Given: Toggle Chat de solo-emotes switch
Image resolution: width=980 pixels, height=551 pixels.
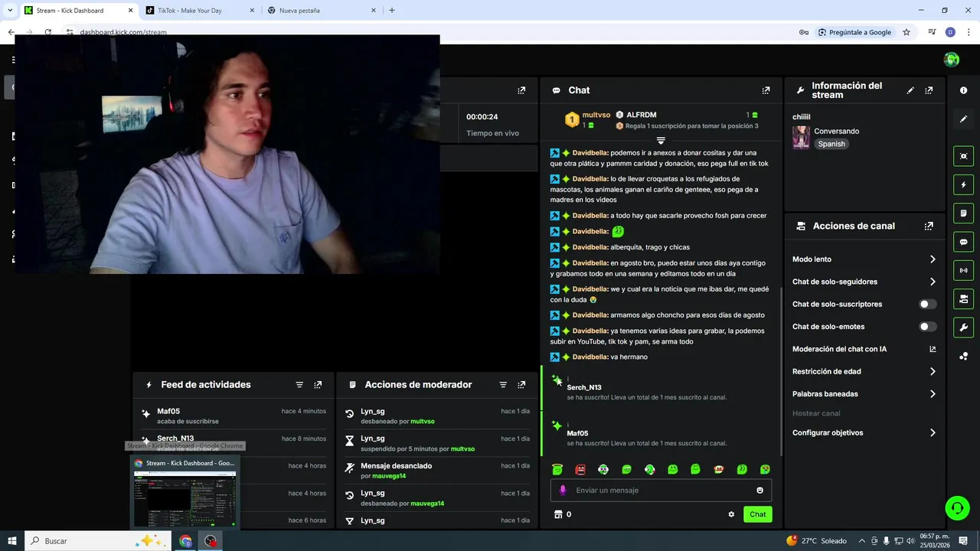Looking at the screenshot, I should 927,327.
